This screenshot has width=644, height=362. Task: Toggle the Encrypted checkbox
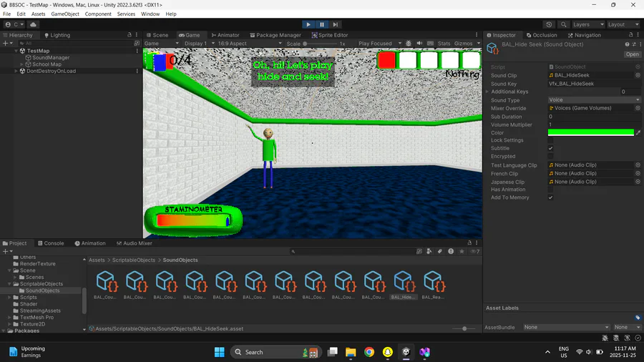point(550,157)
